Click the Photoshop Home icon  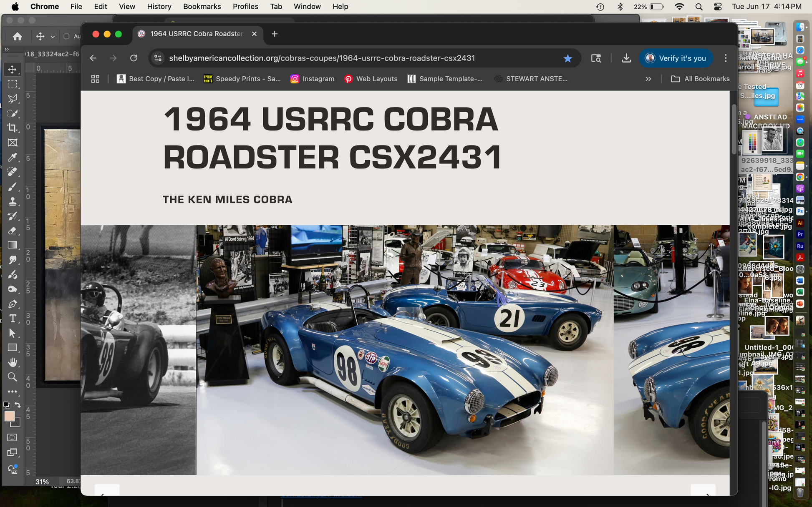pos(18,36)
